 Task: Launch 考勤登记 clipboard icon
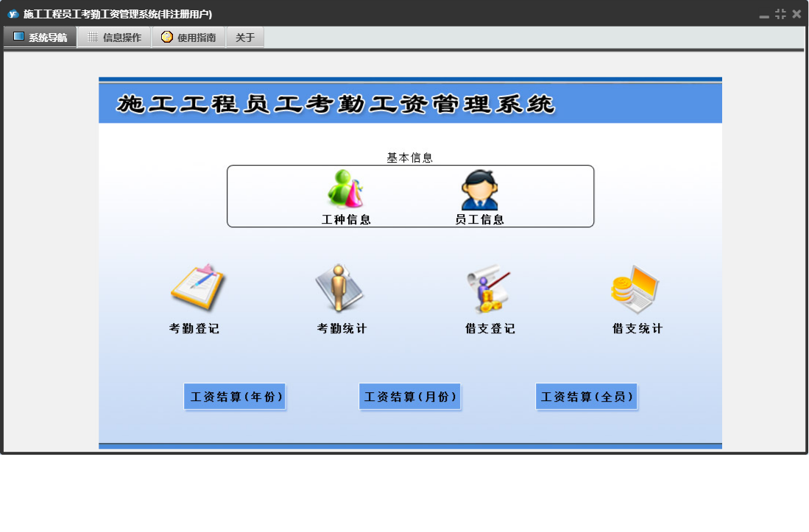197,287
